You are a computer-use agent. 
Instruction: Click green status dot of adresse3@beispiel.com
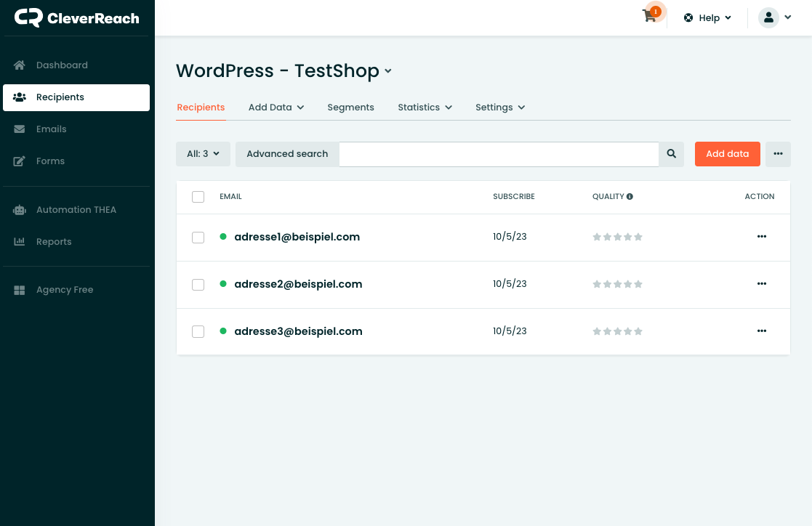click(223, 331)
